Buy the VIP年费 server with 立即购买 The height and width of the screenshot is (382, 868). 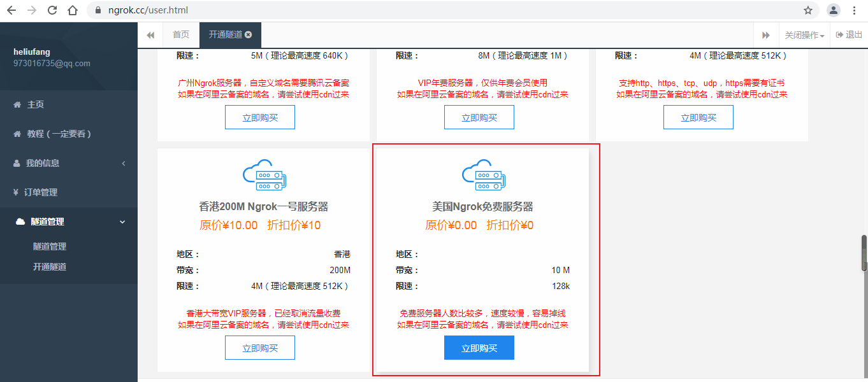pyautogui.click(x=479, y=117)
